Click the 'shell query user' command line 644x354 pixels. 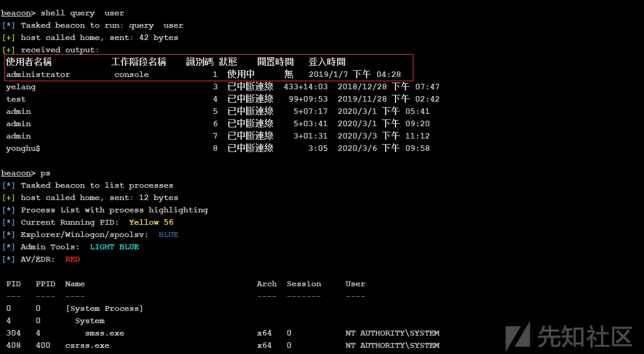(x=62, y=13)
